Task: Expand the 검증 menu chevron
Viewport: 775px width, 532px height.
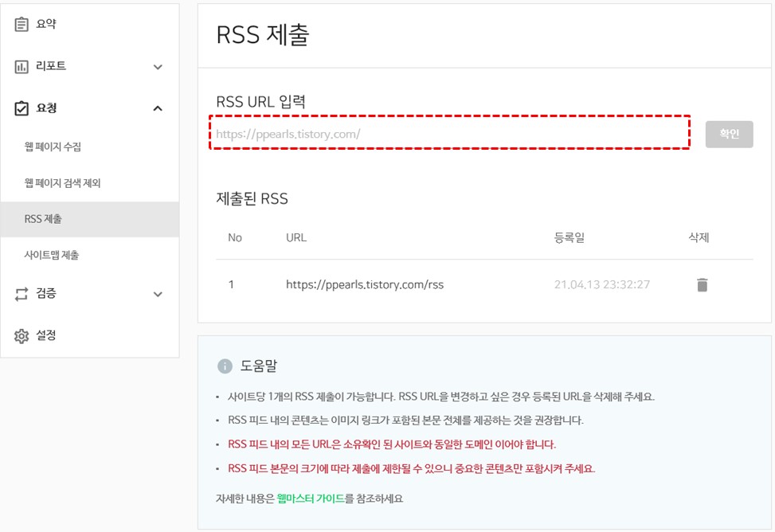Action: tap(158, 294)
